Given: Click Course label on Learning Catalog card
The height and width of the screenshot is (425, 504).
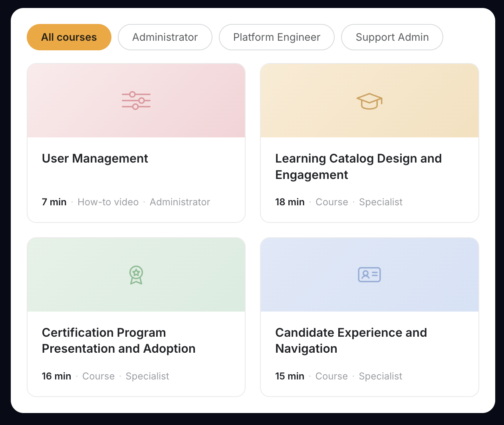Looking at the screenshot, I should click(x=332, y=202).
